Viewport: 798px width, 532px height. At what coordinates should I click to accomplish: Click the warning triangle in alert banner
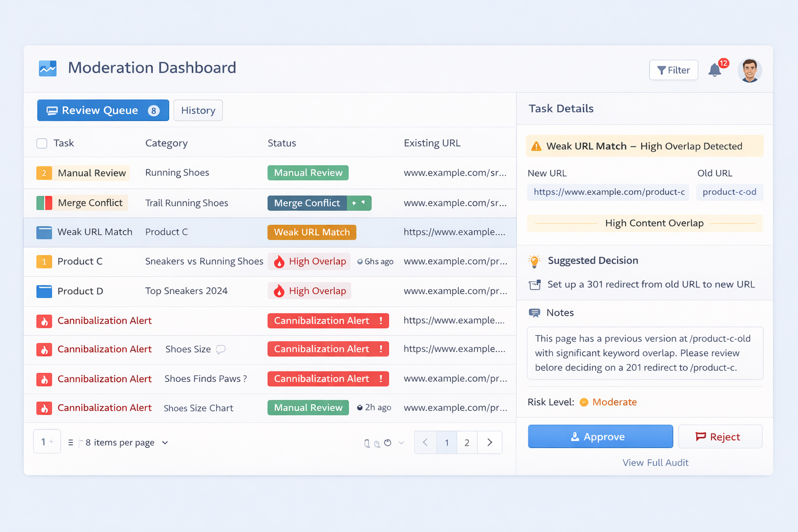click(x=536, y=147)
